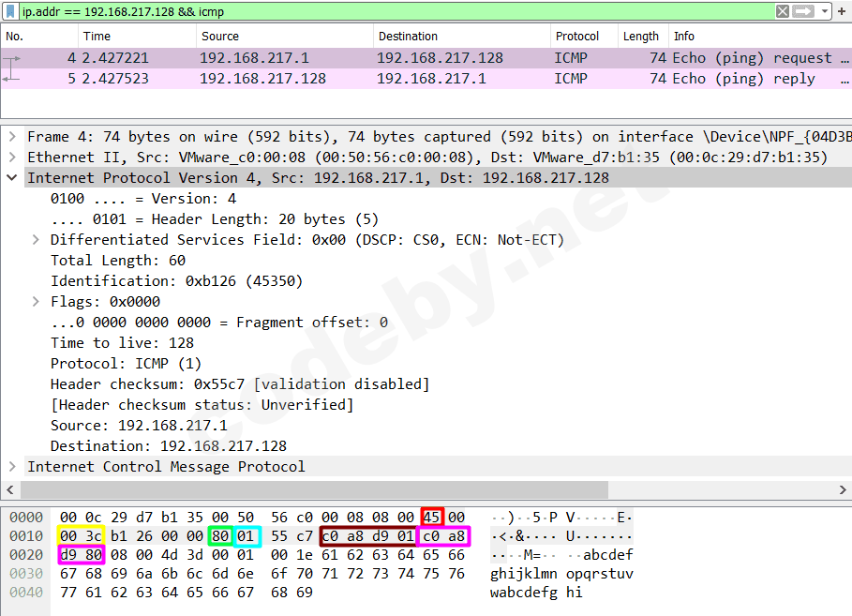Image resolution: width=852 pixels, height=616 pixels.
Task: Click the scroll right arrow of details pane
Action: pyautogui.click(x=843, y=489)
